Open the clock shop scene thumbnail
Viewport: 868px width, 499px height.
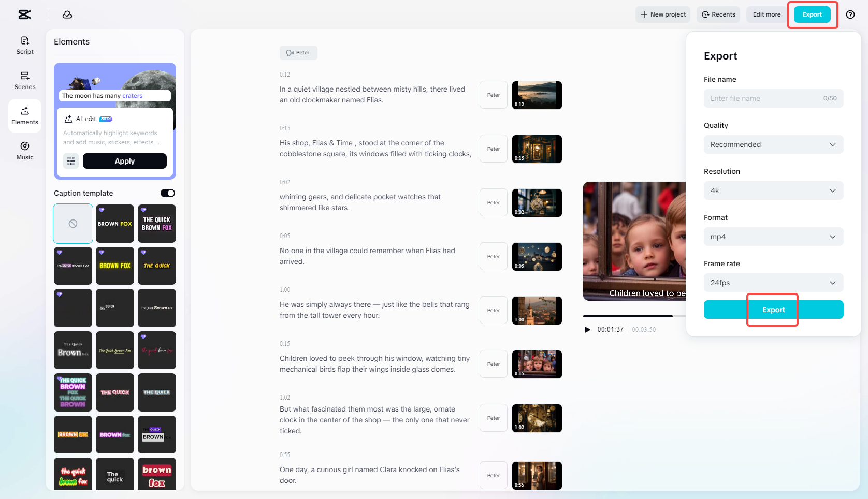[537, 149]
